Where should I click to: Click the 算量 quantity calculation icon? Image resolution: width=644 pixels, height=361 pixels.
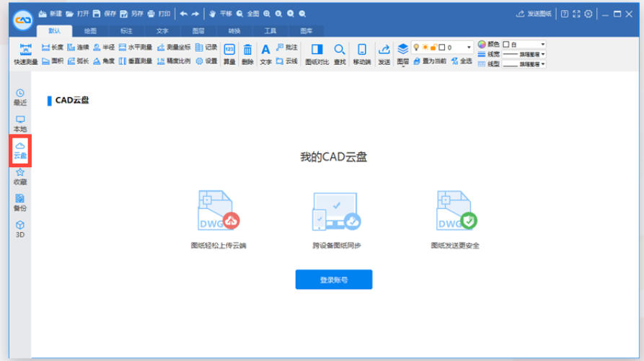tap(229, 54)
